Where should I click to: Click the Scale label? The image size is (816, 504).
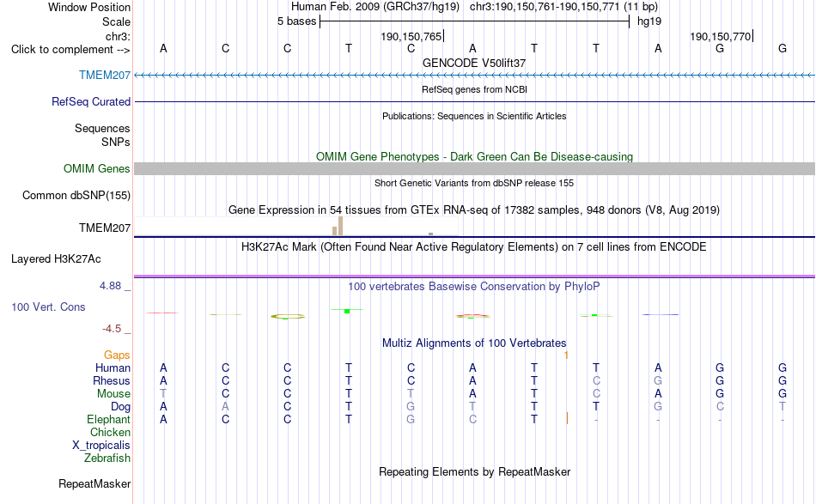tap(117, 21)
